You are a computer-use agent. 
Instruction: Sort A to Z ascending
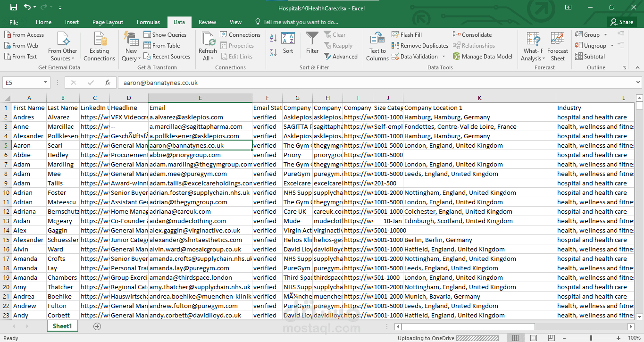tap(274, 39)
